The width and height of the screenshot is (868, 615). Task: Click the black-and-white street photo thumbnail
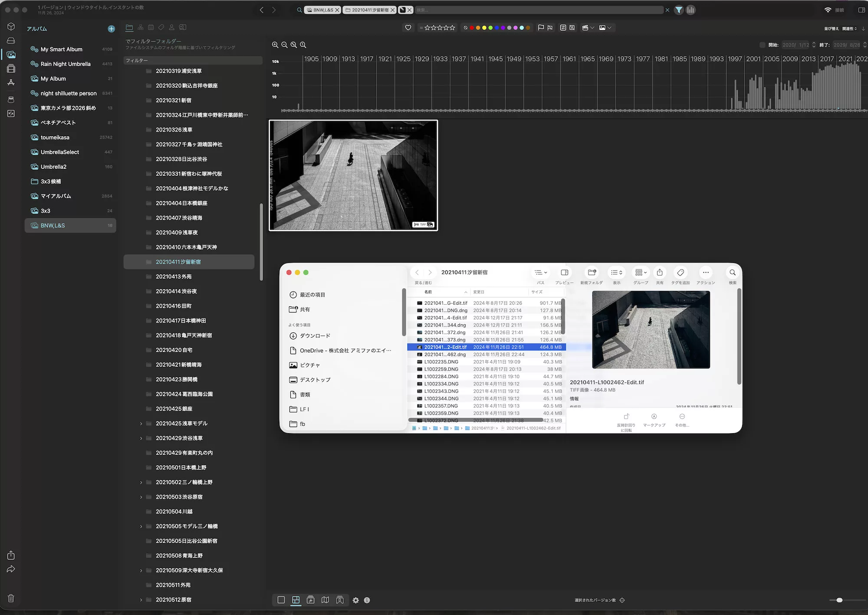(x=353, y=175)
